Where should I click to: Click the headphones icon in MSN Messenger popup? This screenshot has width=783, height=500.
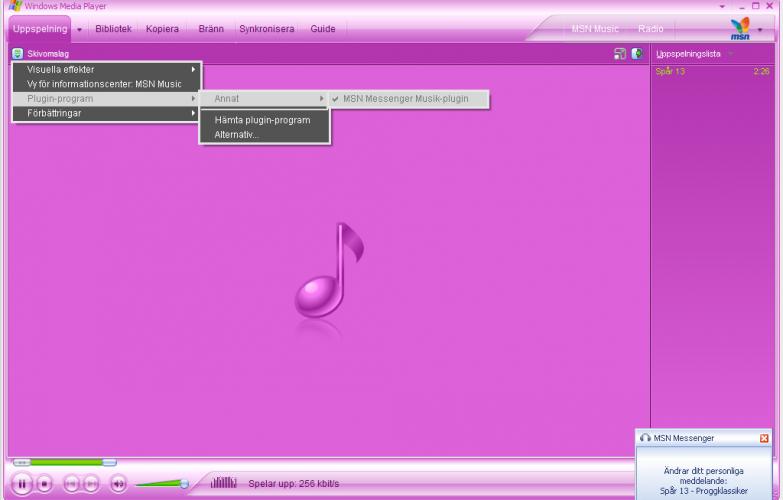[x=646, y=438]
